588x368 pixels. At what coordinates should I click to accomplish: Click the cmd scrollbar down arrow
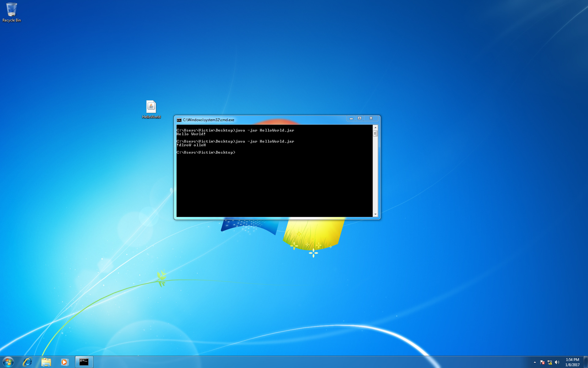(375, 214)
